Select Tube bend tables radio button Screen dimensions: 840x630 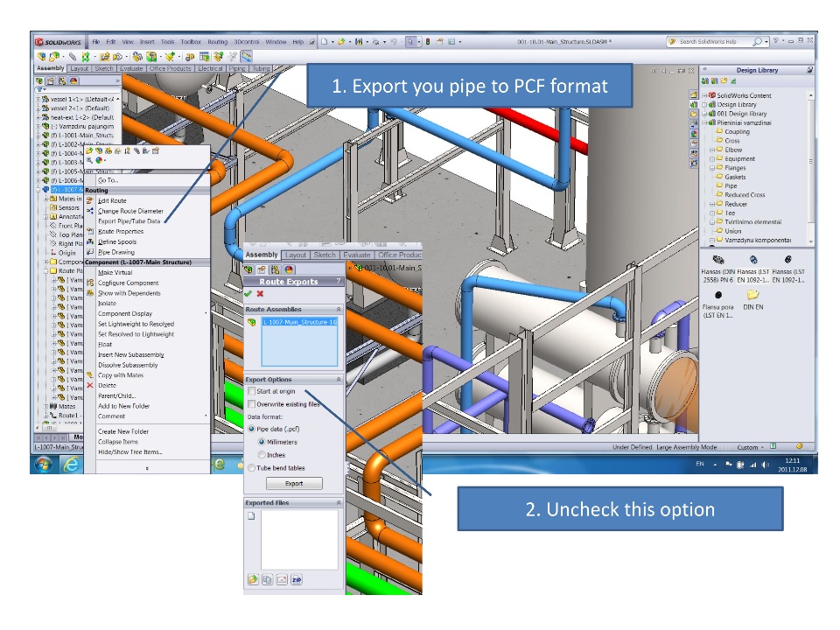click(252, 467)
